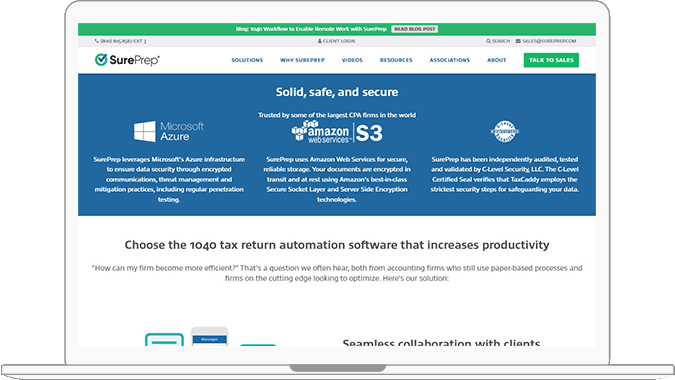675x380 pixels.
Task: Click the blog announcement text in green banner
Action: 311,29
